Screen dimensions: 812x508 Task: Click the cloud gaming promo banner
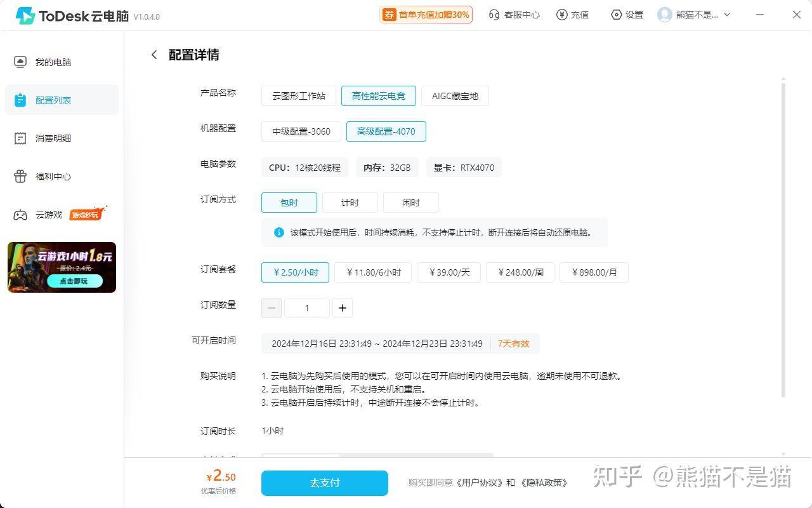[62, 267]
